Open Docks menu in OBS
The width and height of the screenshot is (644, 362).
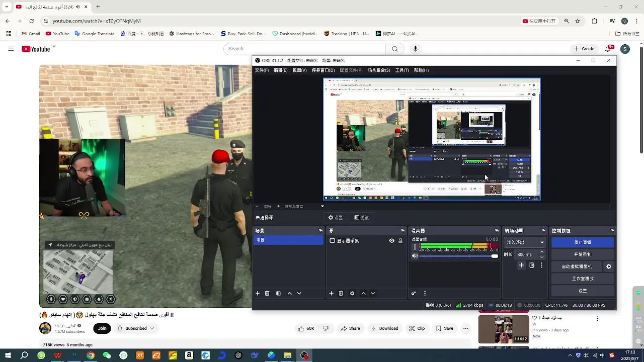pyautogui.click(x=323, y=70)
